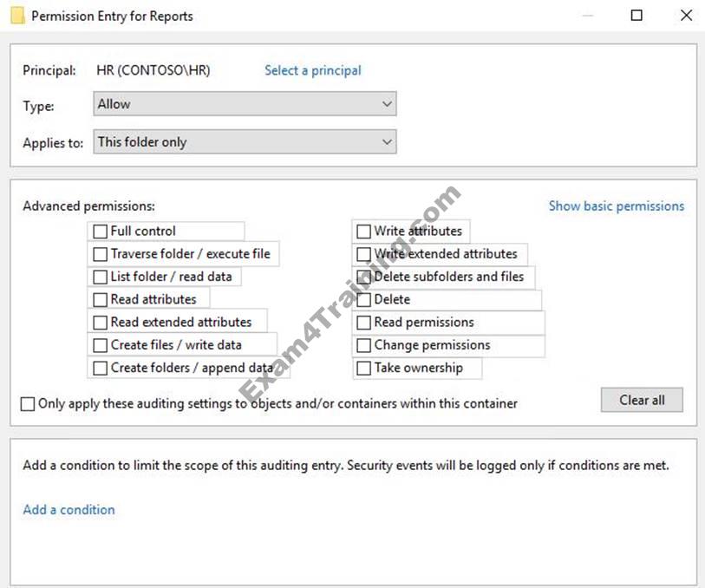
Task: Toggle Delete subfolders and files checkbox
Action: pos(364,277)
